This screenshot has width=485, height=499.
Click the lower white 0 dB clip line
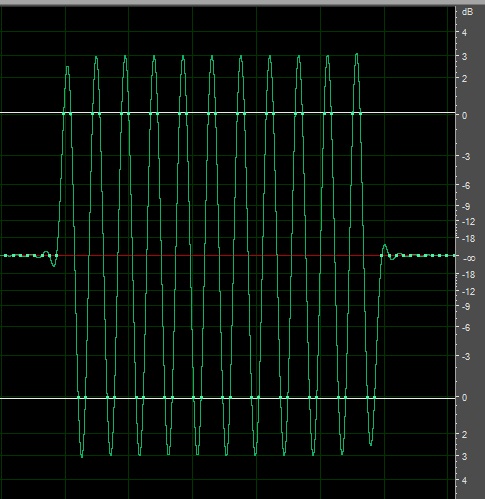pos(228,398)
